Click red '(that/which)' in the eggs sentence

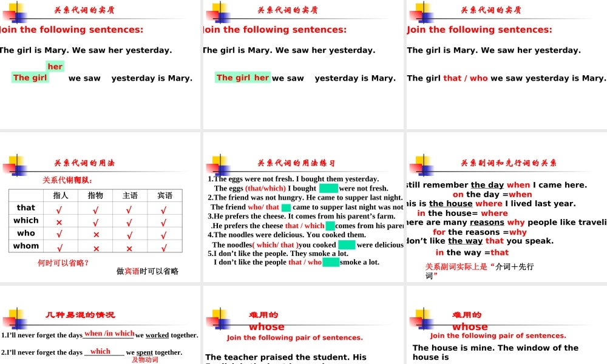point(266,189)
